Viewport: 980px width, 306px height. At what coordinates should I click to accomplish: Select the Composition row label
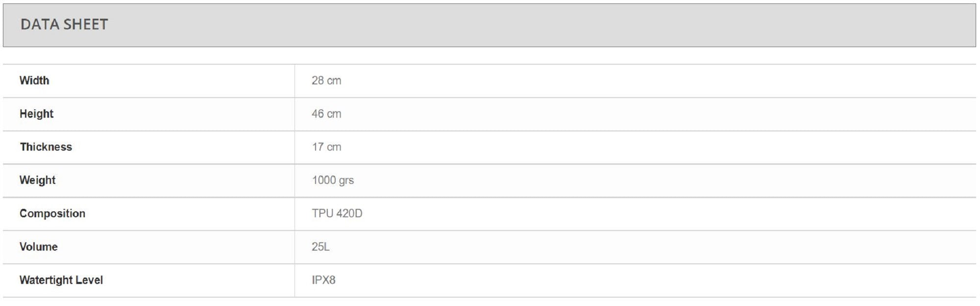click(52, 214)
